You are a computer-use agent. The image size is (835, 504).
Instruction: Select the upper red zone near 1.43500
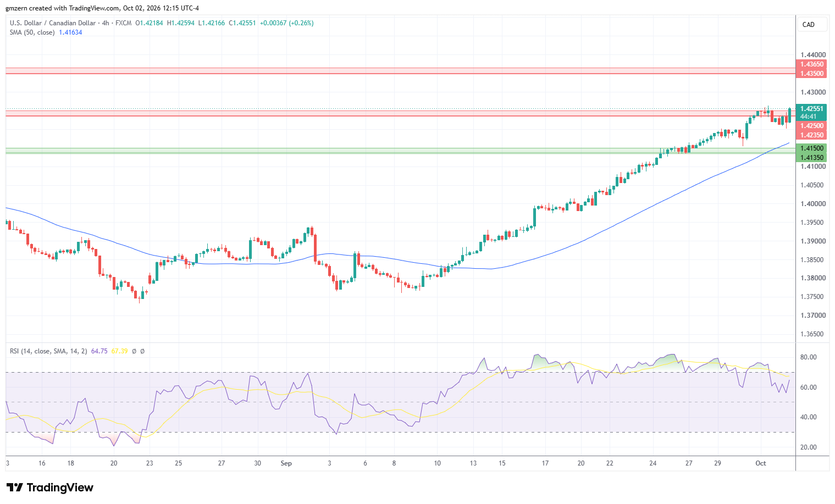pos(400,71)
